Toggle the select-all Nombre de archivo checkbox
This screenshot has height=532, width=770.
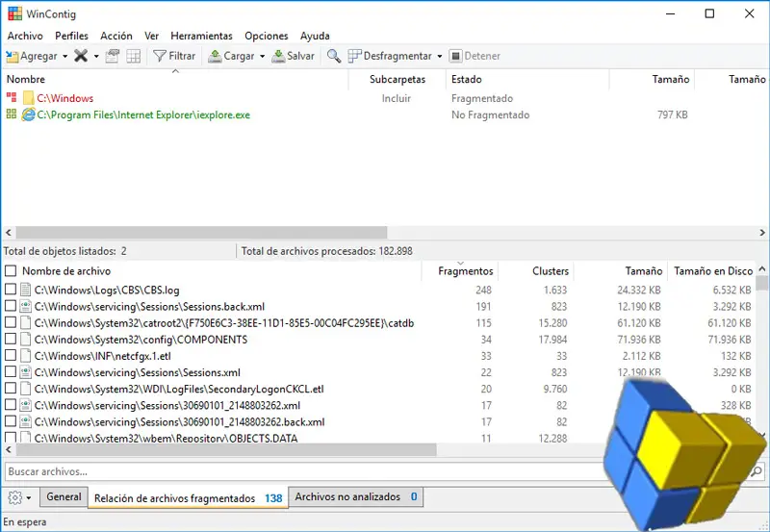[x=11, y=271]
